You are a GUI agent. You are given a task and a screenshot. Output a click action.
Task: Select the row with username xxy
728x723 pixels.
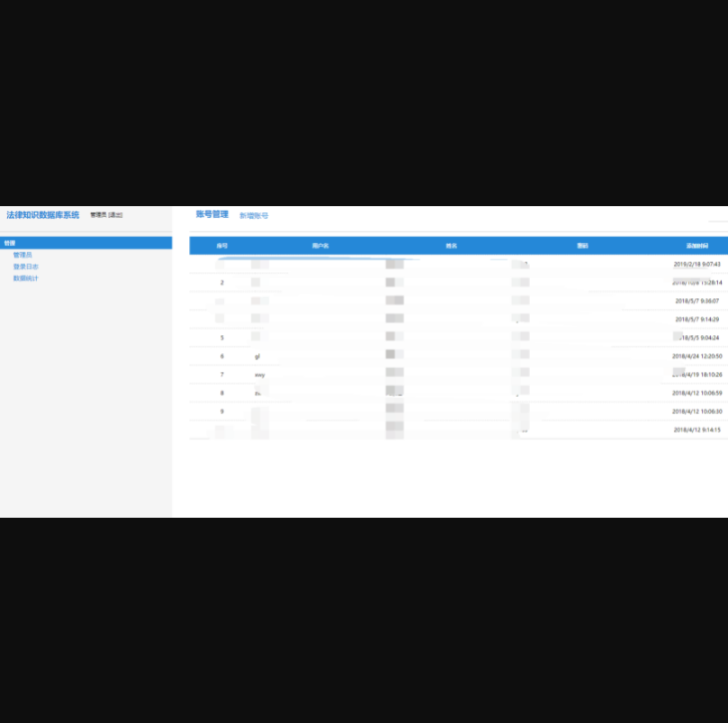[x=259, y=375]
